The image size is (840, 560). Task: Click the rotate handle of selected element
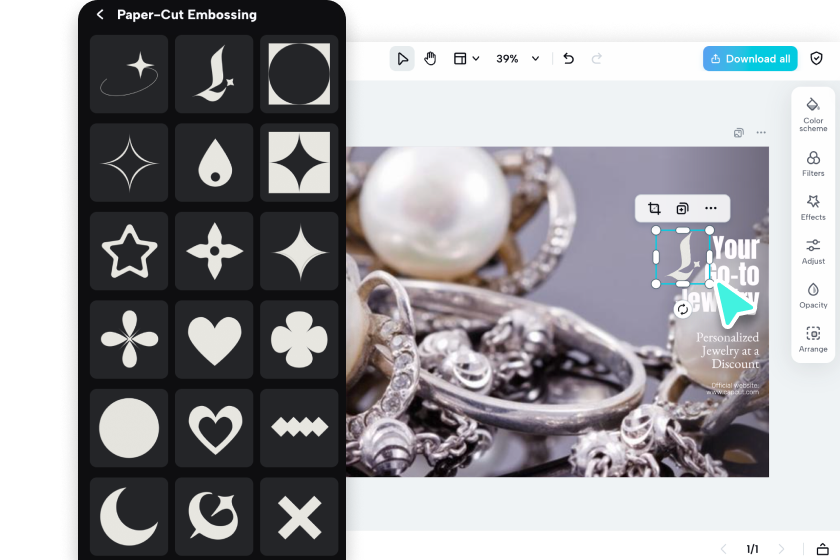pos(682,309)
